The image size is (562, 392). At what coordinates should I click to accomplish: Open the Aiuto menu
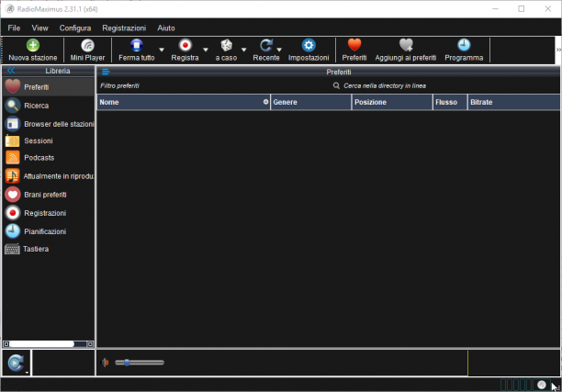point(166,28)
